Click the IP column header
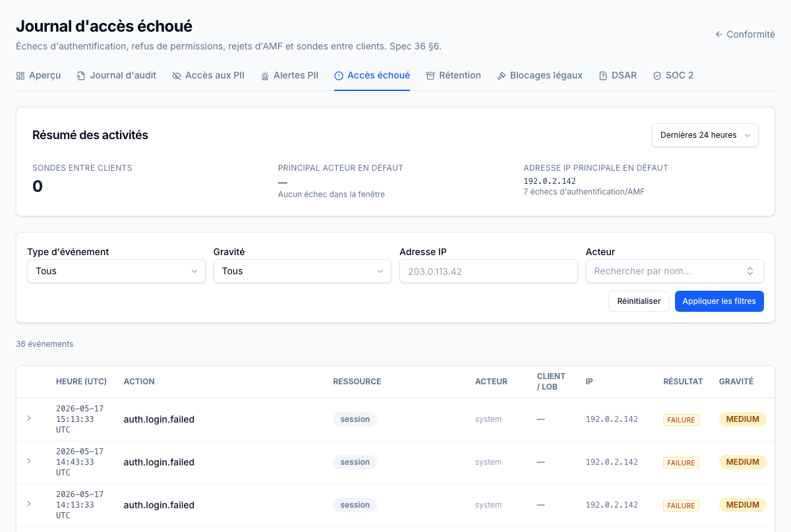This screenshot has height=532, width=791. click(589, 382)
